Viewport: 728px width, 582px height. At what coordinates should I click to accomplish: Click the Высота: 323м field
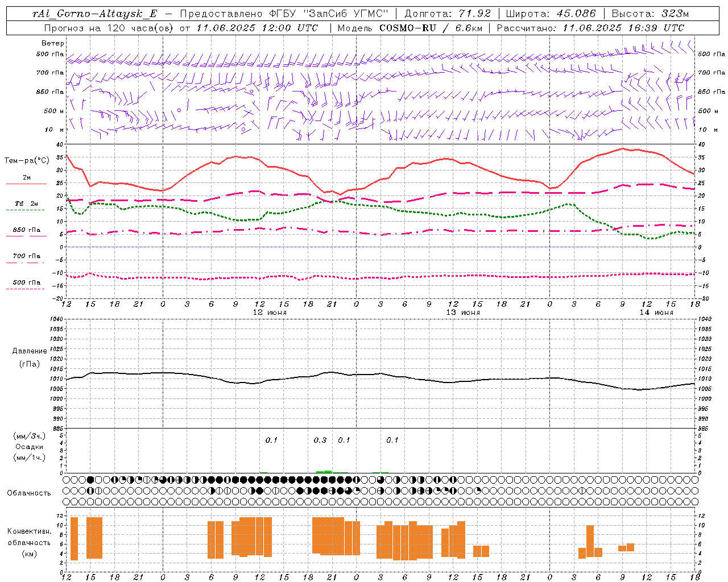point(650,14)
